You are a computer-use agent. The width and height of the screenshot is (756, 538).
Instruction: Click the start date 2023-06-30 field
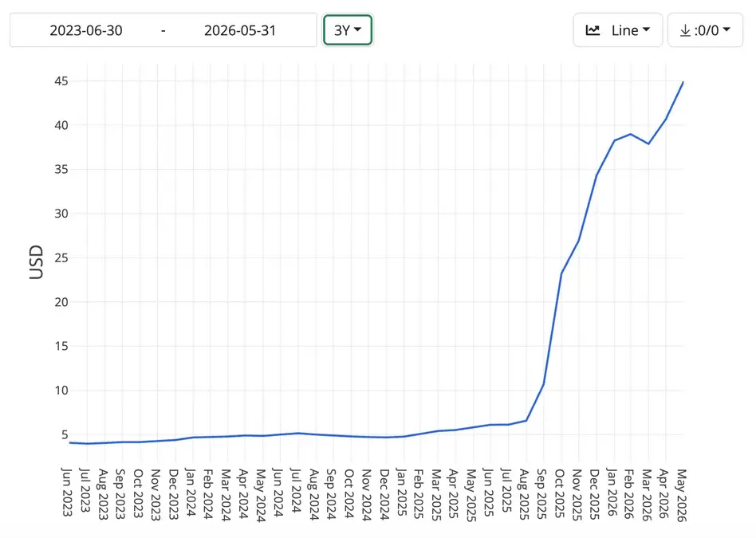86,30
